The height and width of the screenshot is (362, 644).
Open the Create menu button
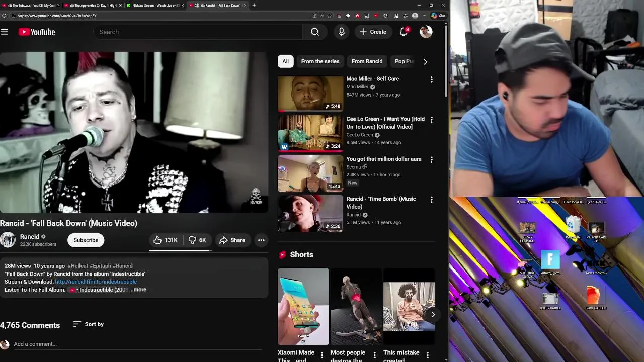click(x=373, y=32)
